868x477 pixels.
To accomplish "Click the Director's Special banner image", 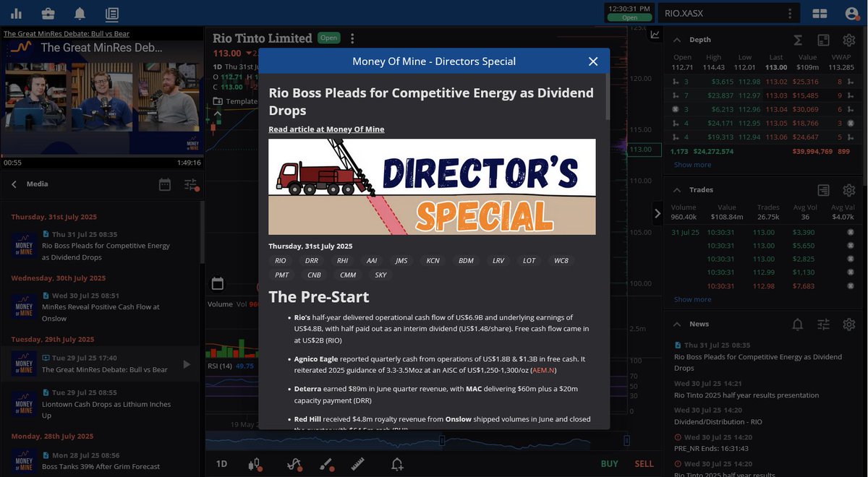I will click(432, 186).
